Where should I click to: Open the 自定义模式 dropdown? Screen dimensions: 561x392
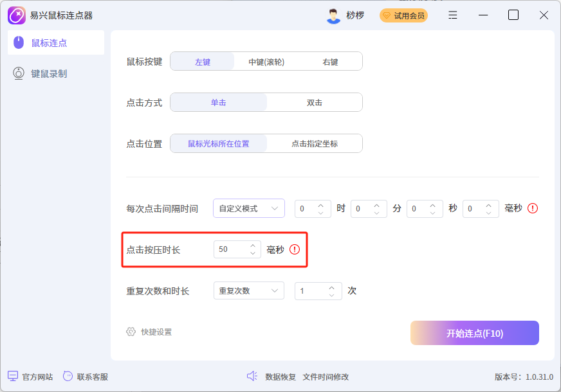coord(249,208)
